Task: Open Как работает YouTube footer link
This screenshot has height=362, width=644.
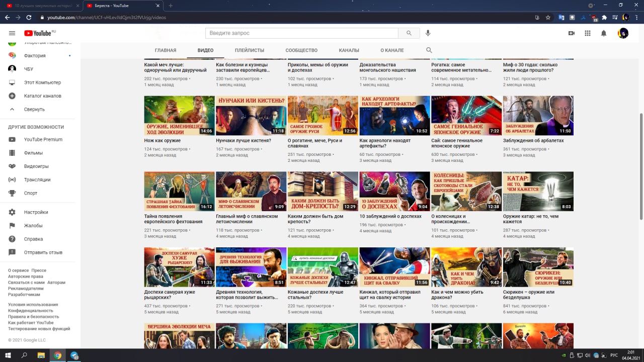Action: click(31, 323)
